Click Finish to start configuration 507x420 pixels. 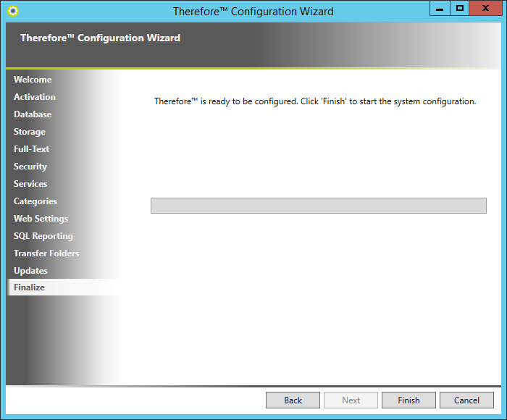[408, 400]
